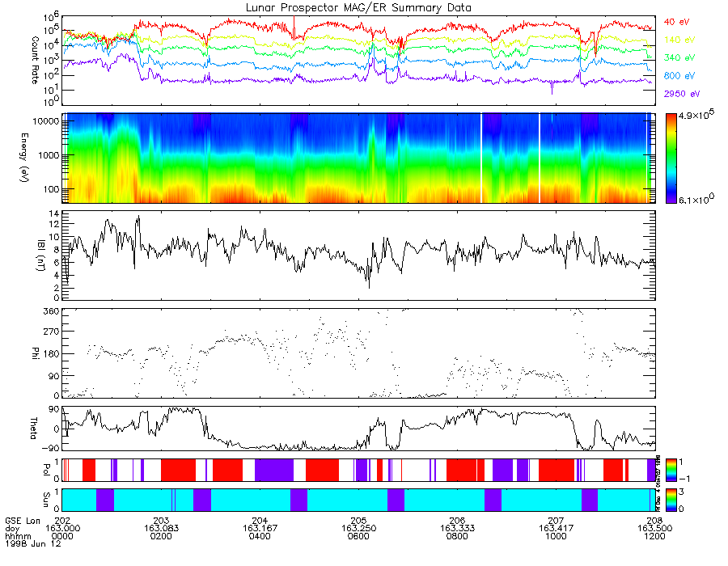Click the Pol color scale bar
The image size is (728, 566).
click(x=671, y=470)
